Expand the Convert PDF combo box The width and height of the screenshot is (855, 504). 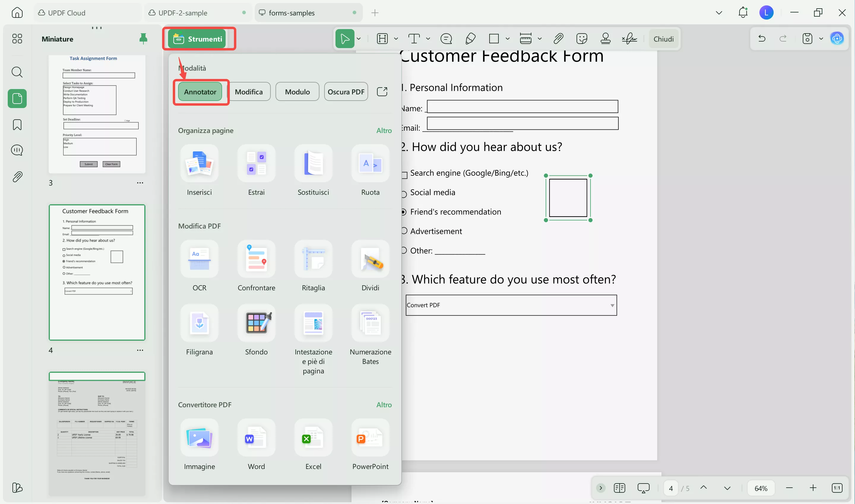(612, 305)
